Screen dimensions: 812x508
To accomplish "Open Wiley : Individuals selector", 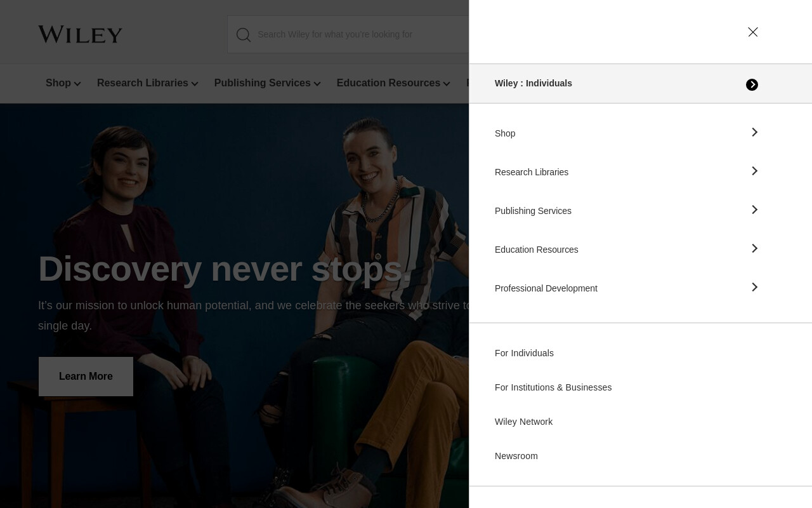I will (x=640, y=83).
